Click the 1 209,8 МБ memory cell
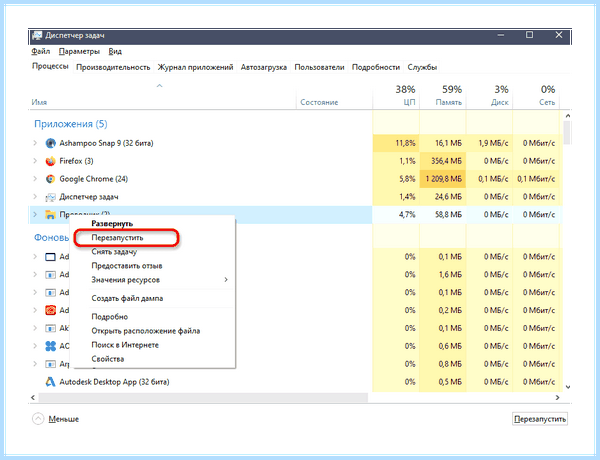 pos(443,179)
